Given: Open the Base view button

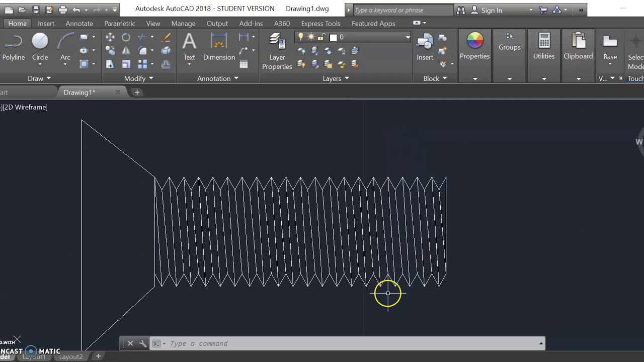Looking at the screenshot, I should pyautogui.click(x=610, y=47).
